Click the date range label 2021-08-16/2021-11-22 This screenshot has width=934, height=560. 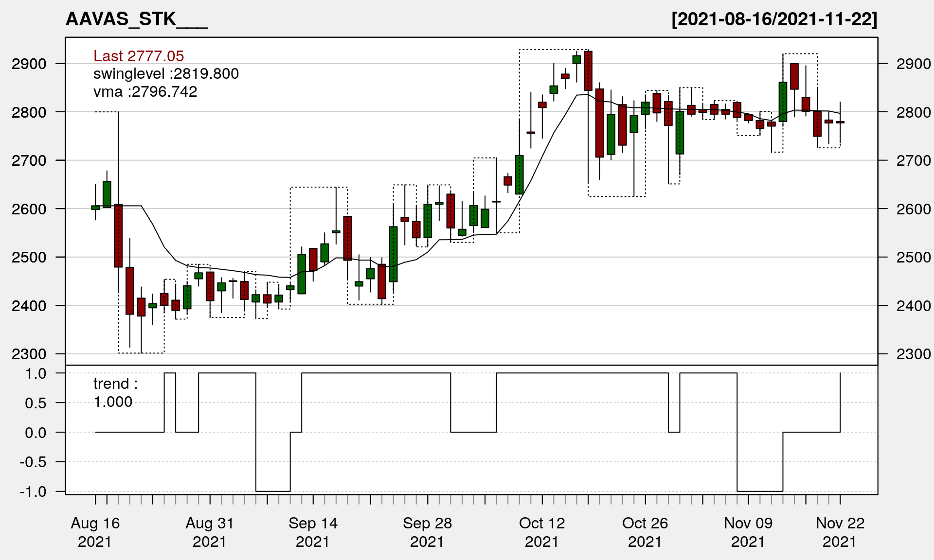click(x=774, y=19)
